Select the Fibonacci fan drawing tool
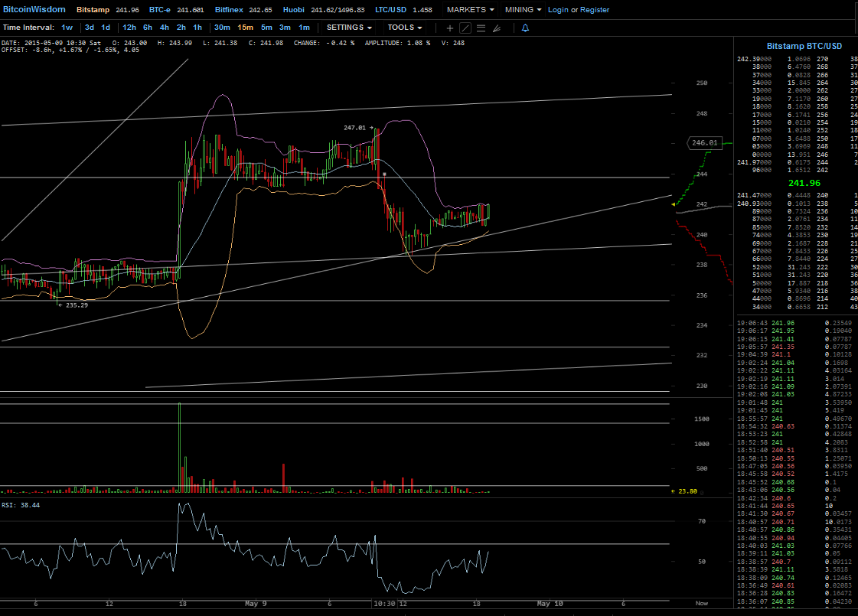Screen dimensions: 858x616 (497, 28)
